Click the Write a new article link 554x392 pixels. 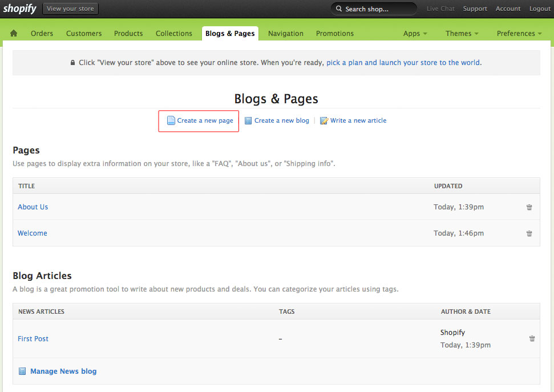click(358, 120)
